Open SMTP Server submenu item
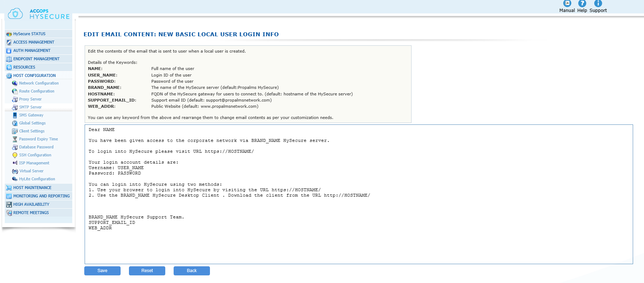 coord(31,107)
